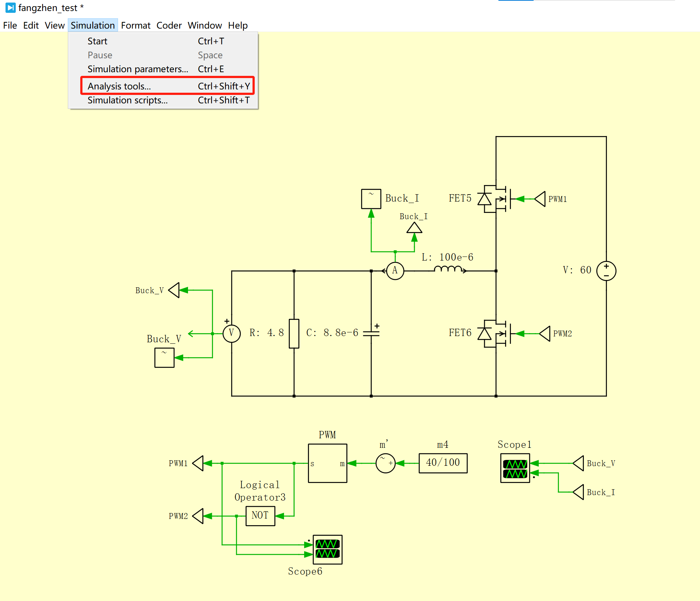Select the PWM subsystem block
700x601 pixels.
328,463
